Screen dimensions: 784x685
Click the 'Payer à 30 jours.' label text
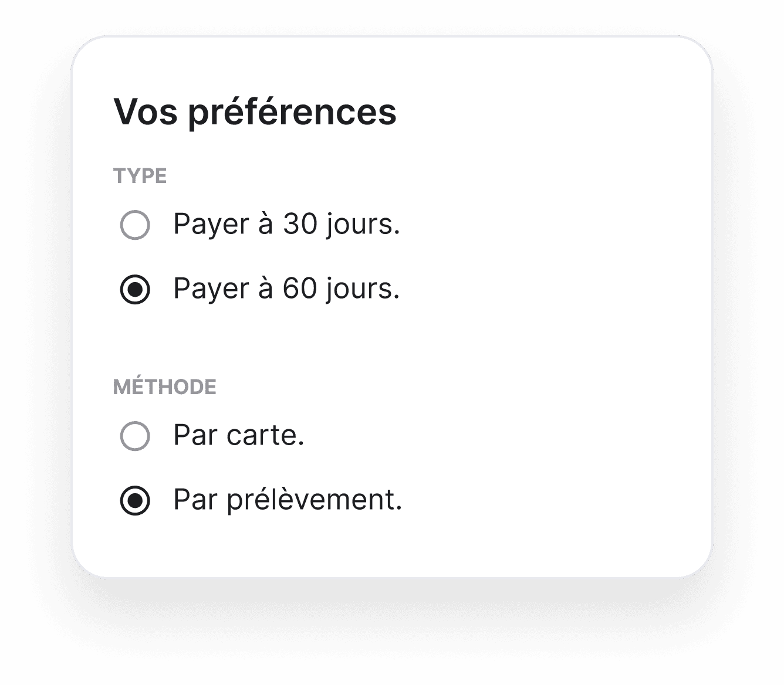pos(286,225)
